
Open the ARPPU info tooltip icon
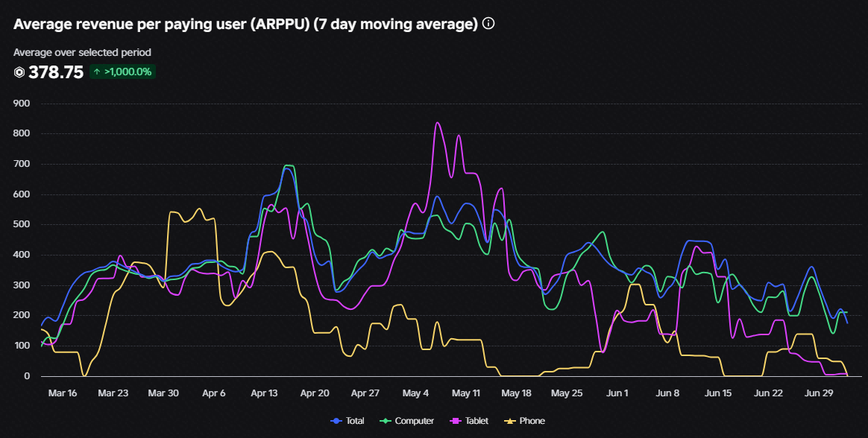click(488, 23)
